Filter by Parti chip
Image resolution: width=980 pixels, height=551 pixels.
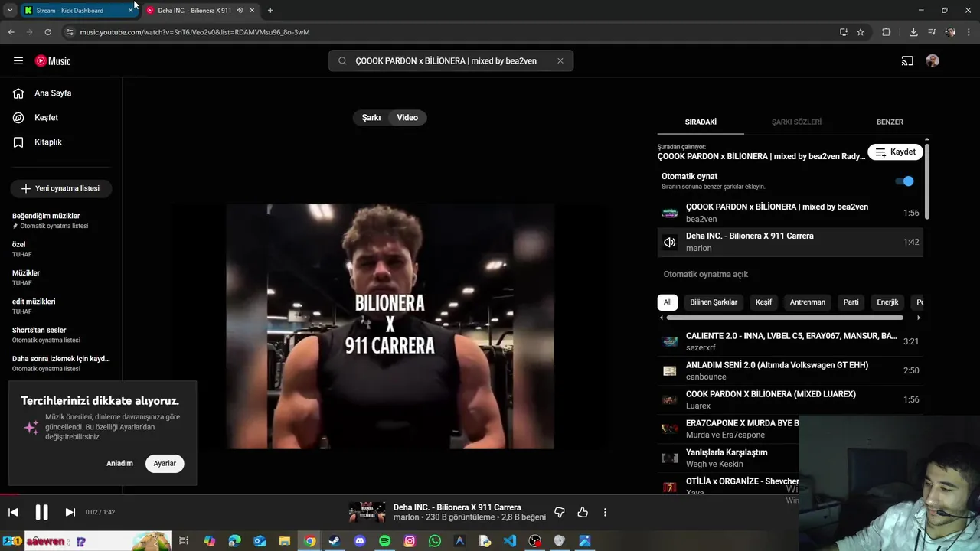pos(851,302)
